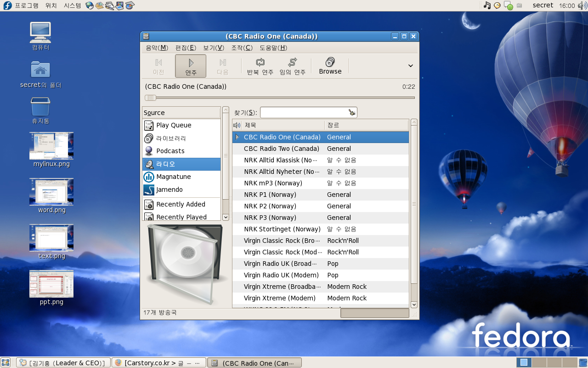Click the 16:00 clock applet

(567, 6)
